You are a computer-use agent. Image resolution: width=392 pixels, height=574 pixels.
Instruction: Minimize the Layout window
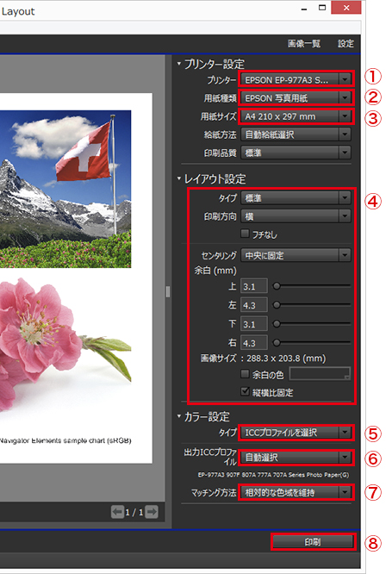click(x=304, y=9)
